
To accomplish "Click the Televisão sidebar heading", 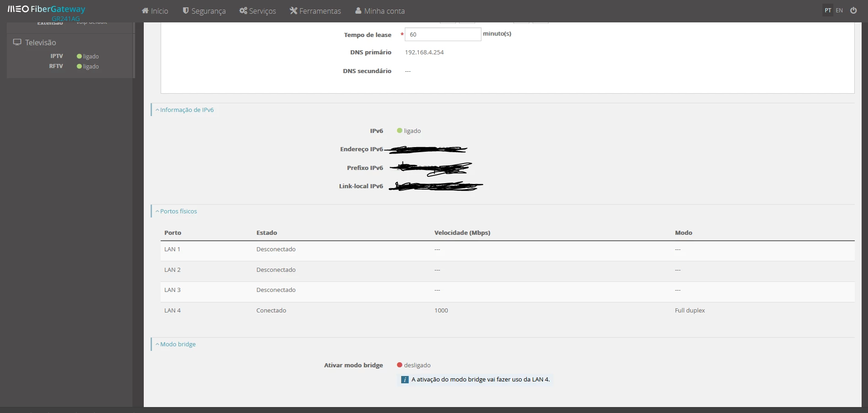I will tap(41, 42).
